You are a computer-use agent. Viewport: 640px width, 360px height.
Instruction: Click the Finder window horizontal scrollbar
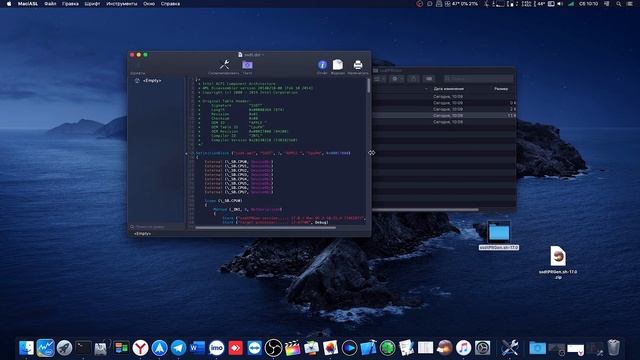click(425, 210)
